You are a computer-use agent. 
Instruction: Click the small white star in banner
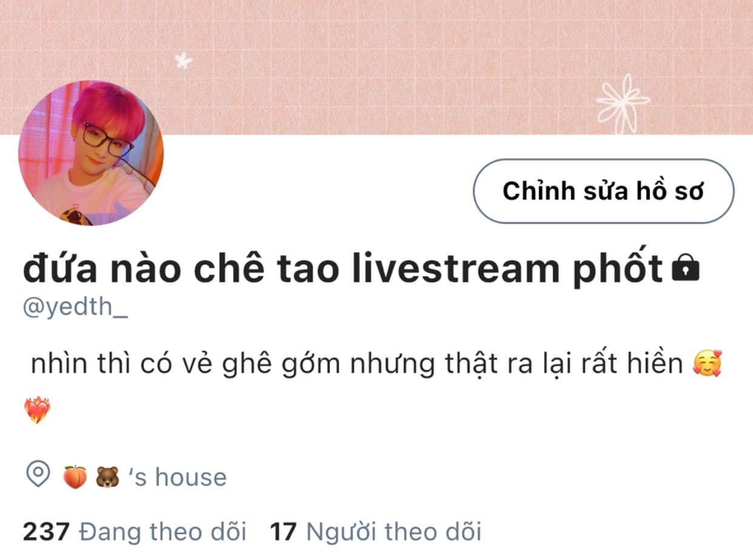183,61
